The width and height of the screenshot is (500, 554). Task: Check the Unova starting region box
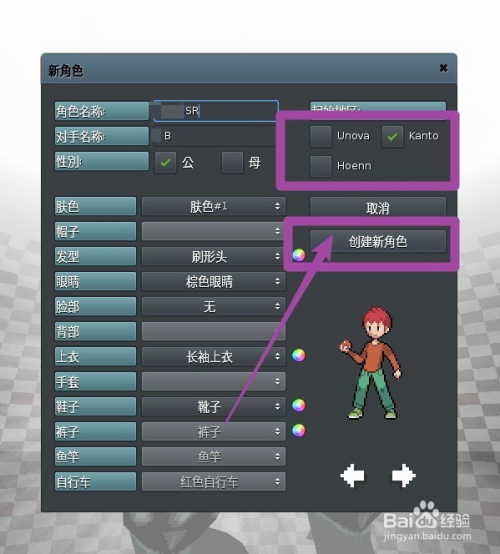coord(321,136)
